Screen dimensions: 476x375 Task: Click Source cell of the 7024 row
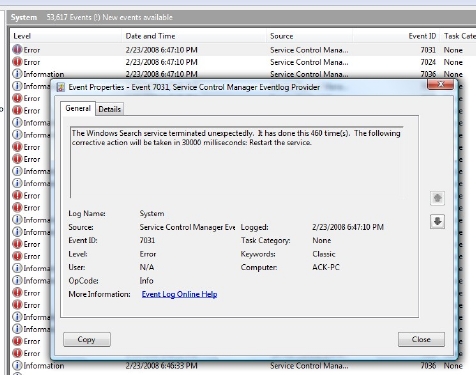(x=309, y=62)
